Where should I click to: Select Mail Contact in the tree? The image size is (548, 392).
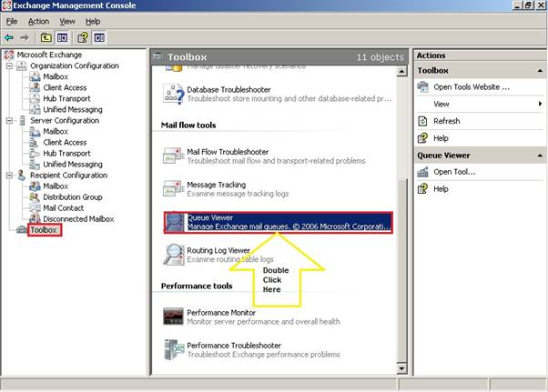point(63,208)
